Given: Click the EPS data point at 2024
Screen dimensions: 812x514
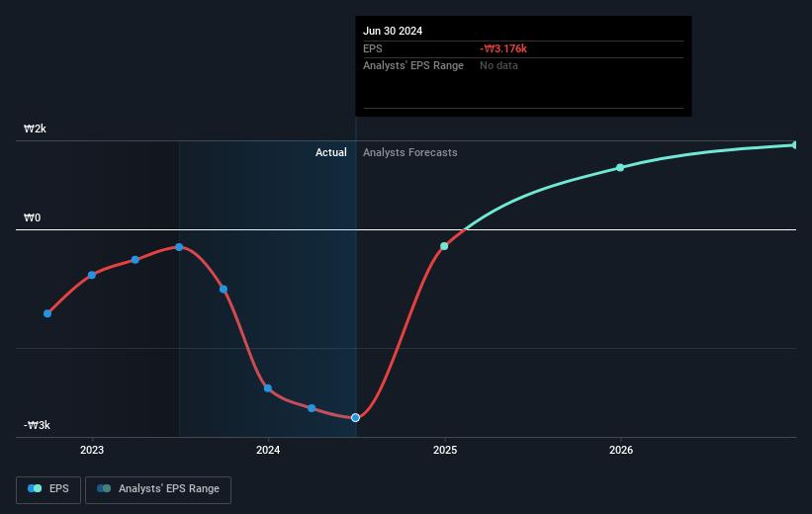Looking at the screenshot, I should pyautogui.click(x=268, y=388).
